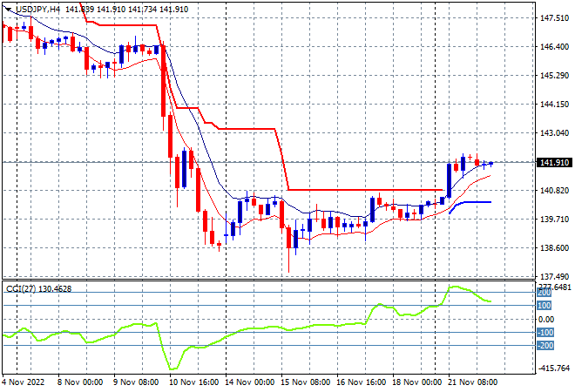Click the 10 Nov 16:00 time label
575x392 pixels.
194,382
